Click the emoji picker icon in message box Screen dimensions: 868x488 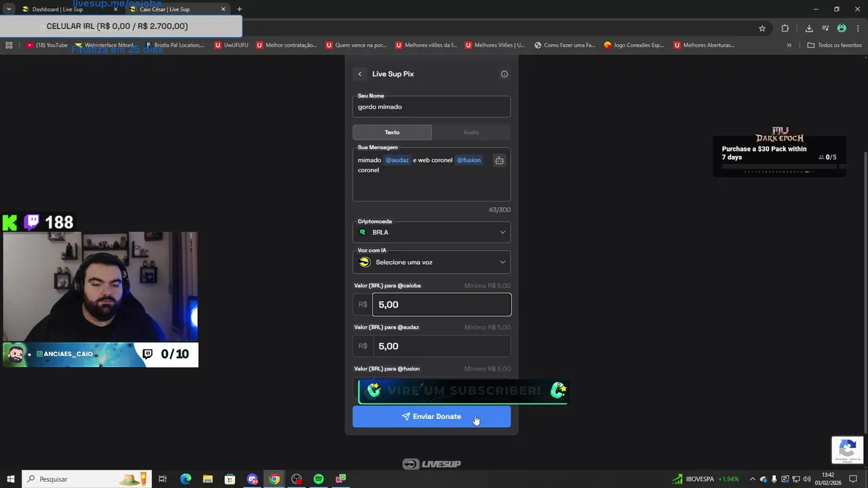(499, 161)
